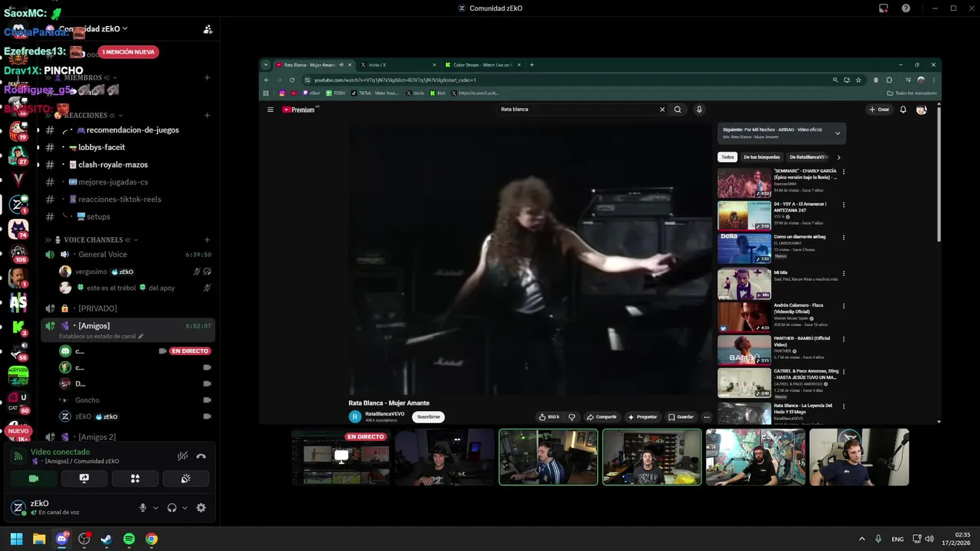Viewport: 980px width, 551px height.
Task: Run YouTube search magnifier button
Action: click(678, 109)
